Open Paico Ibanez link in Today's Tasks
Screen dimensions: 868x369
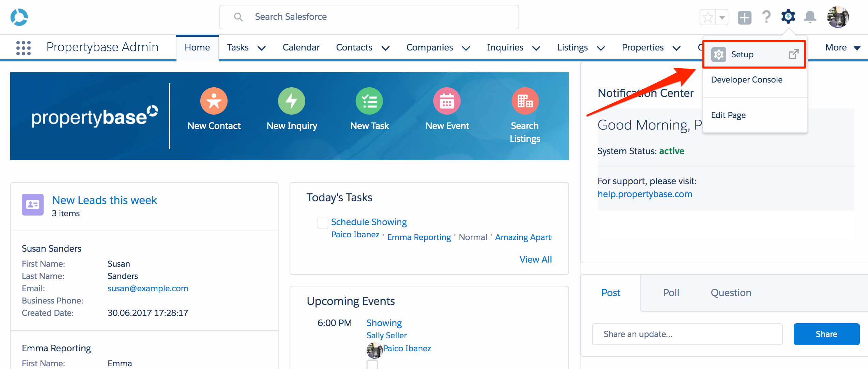coord(355,235)
